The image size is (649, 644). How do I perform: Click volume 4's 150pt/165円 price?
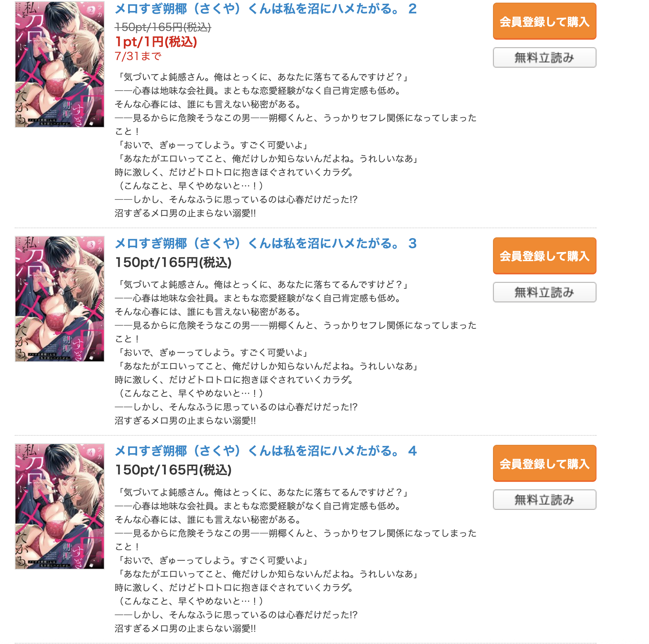(173, 470)
